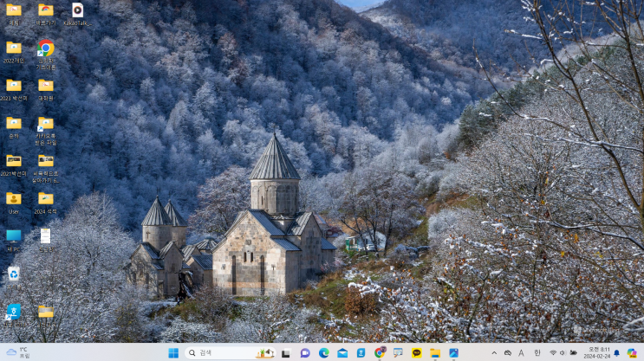The image size is (644, 361).
Task: Open the Mail app from taskbar
Action: pos(342,353)
